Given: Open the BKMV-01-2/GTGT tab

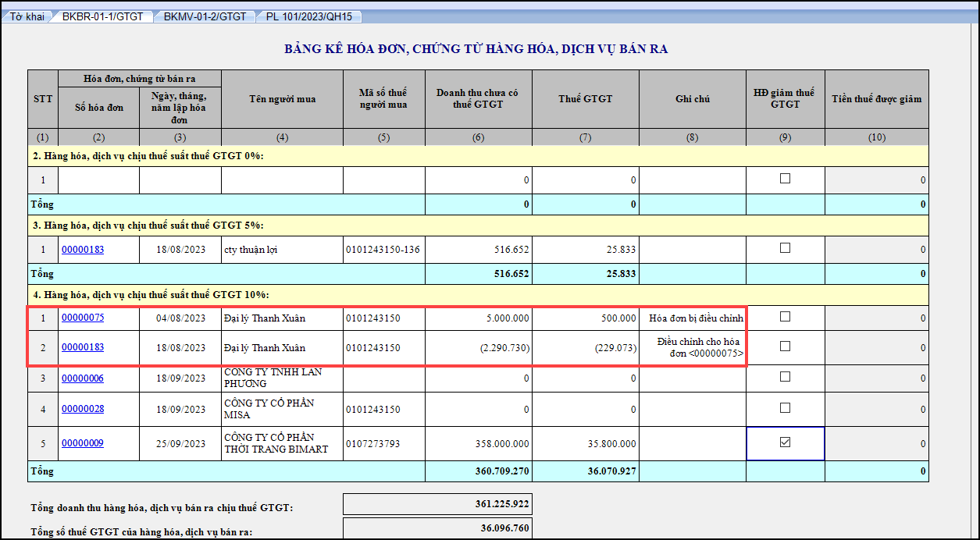Looking at the screenshot, I should [205, 16].
